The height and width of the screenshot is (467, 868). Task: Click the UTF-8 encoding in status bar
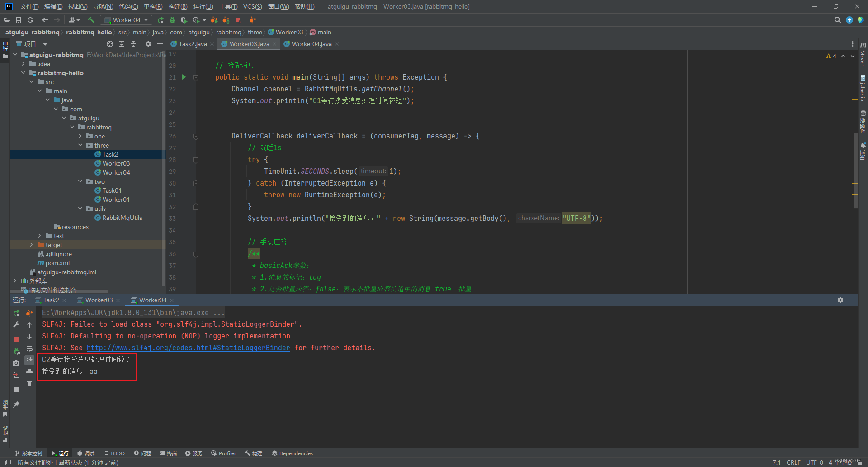(814, 462)
